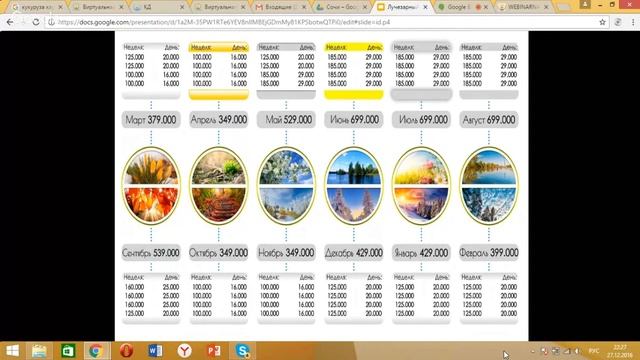Click the oval image between Август and Февраль

[489, 186]
